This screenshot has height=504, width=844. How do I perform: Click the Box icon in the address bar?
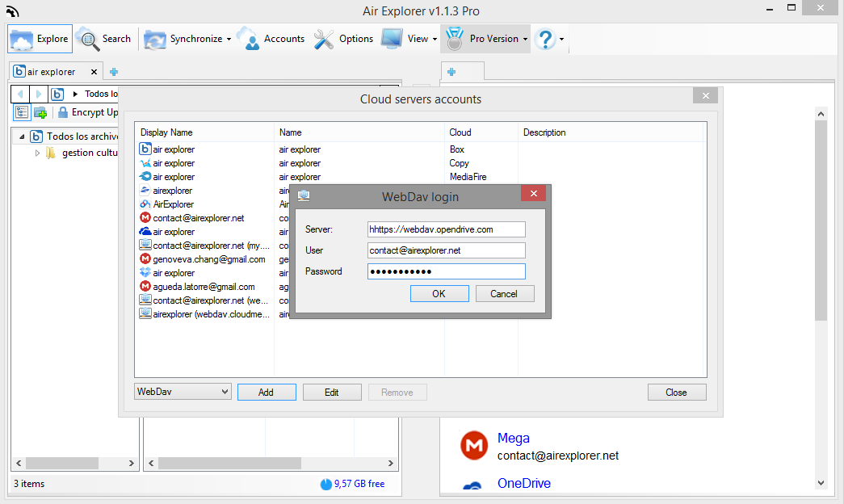click(x=57, y=94)
